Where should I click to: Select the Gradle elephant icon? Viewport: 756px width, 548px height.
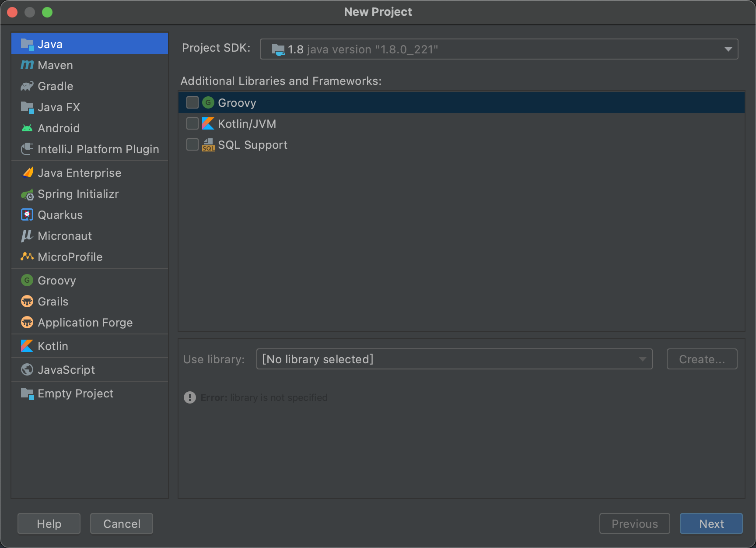tap(27, 86)
